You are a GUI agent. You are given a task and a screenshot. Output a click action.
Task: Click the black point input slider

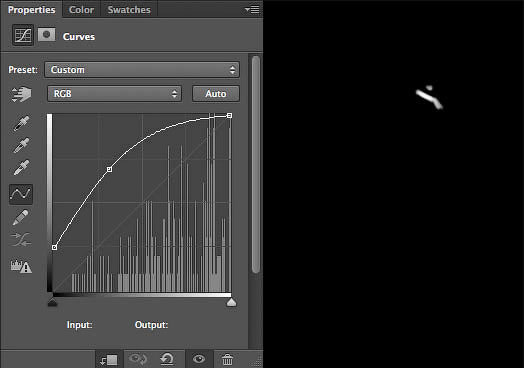(x=52, y=303)
